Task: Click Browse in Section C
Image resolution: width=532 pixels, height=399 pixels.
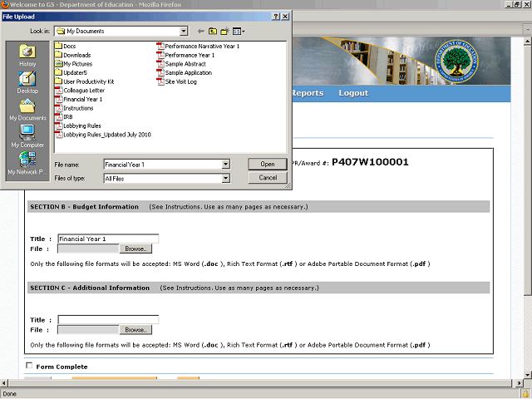Action: (135, 330)
